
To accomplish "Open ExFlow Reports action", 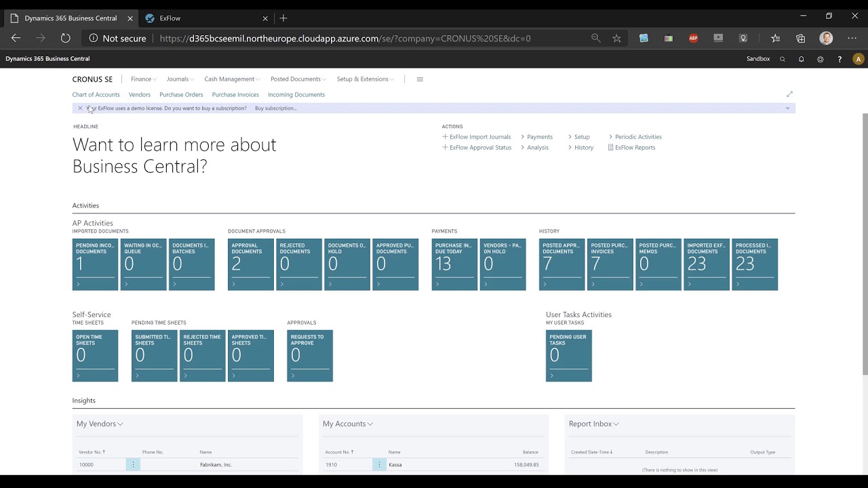I will click(x=632, y=148).
